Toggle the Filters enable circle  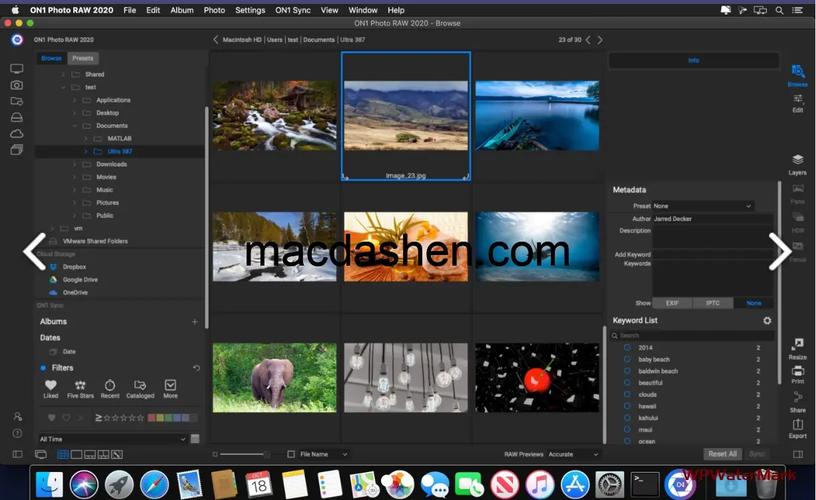[x=42, y=368]
